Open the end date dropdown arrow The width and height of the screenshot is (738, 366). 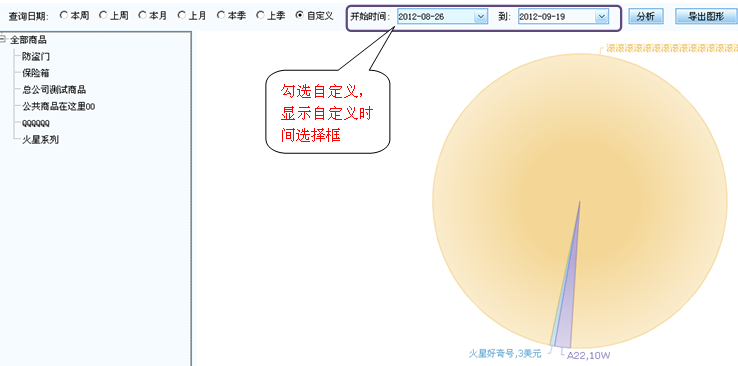click(x=601, y=16)
